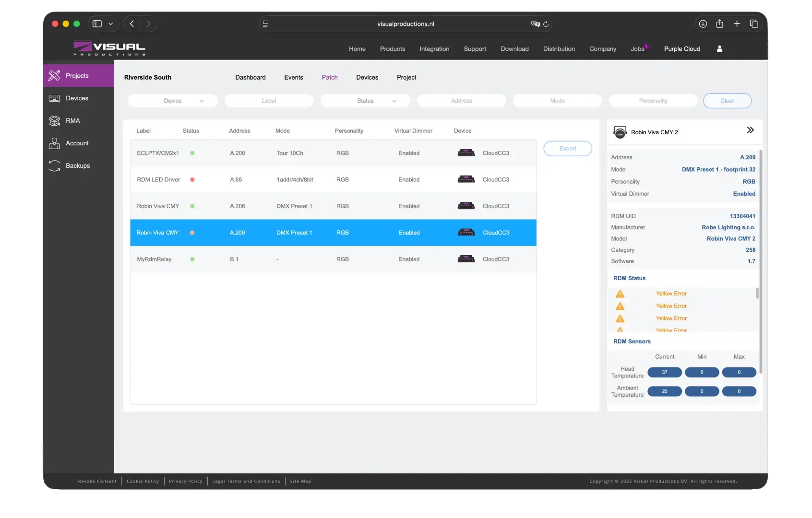
Task: Open the Account sidebar page
Action: pyautogui.click(x=77, y=143)
